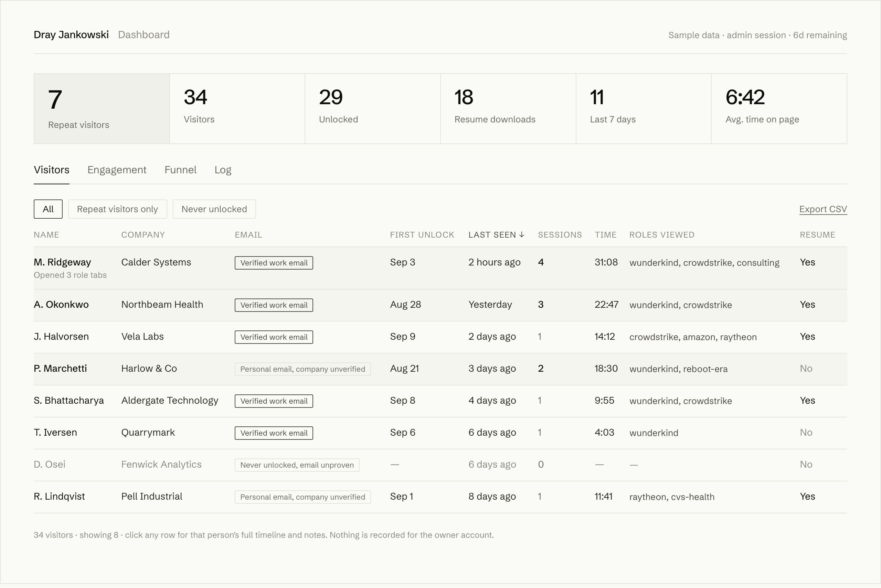
Task: Sort by the Name column header
Action: pyautogui.click(x=46, y=235)
